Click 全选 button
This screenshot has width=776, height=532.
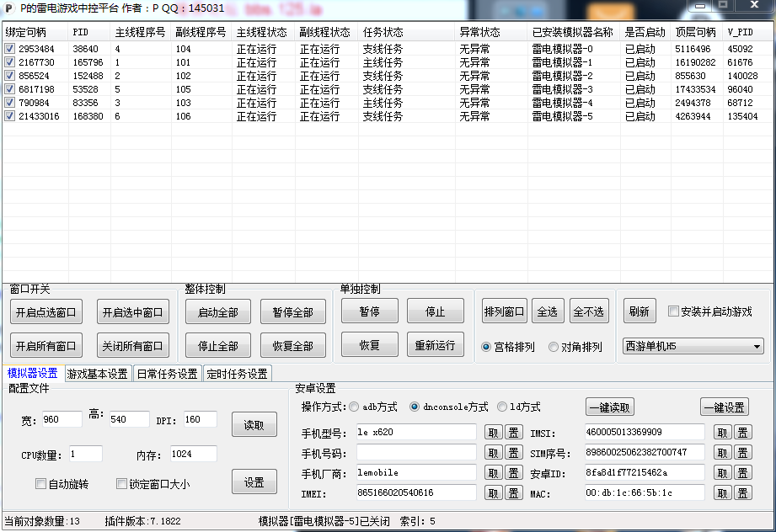pyautogui.click(x=548, y=311)
